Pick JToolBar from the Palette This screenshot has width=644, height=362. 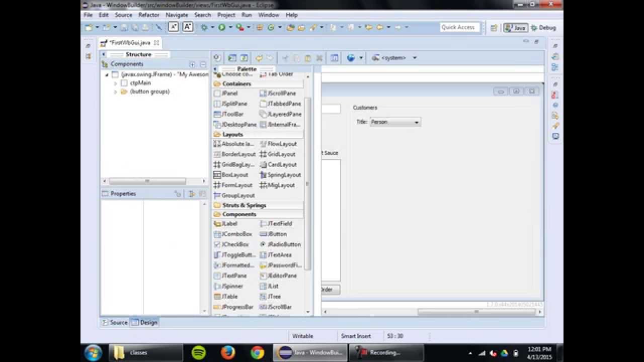point(228,114)
